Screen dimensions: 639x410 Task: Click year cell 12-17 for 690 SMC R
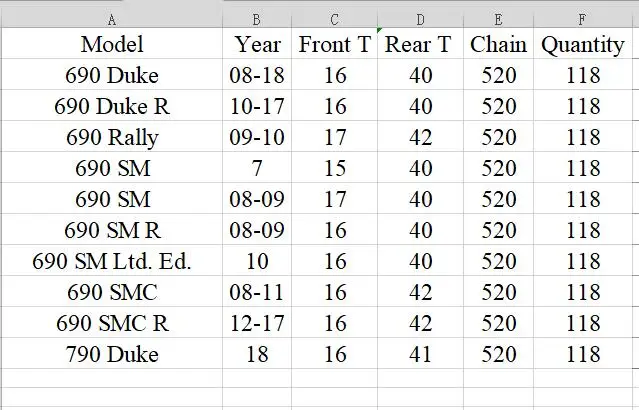click(x=257, y=322)
